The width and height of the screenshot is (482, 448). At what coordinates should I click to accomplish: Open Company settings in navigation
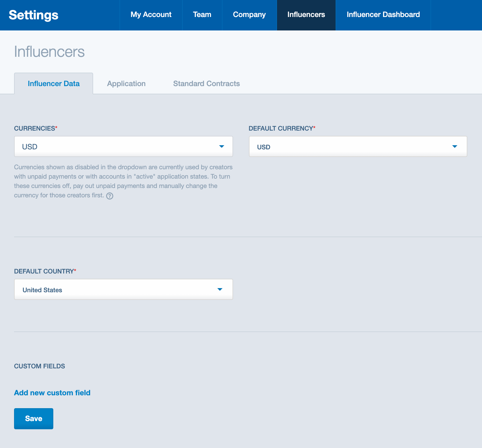coord(249,15)
